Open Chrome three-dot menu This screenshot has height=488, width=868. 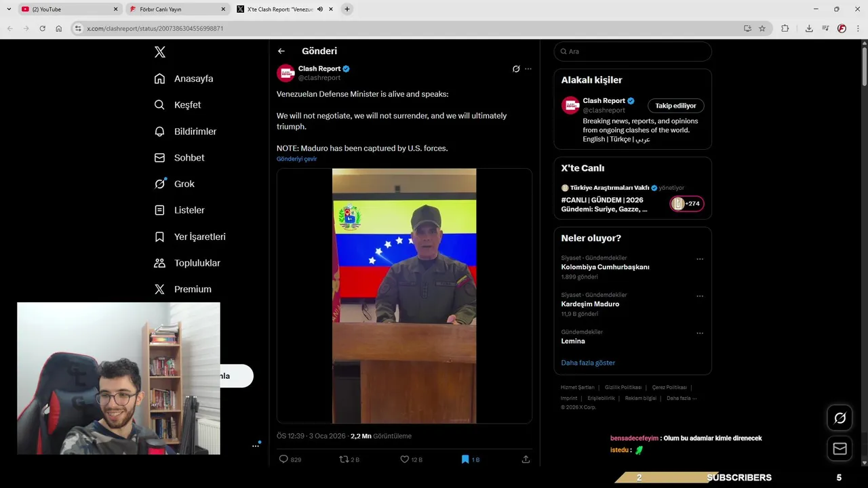(x=857, y=28)
